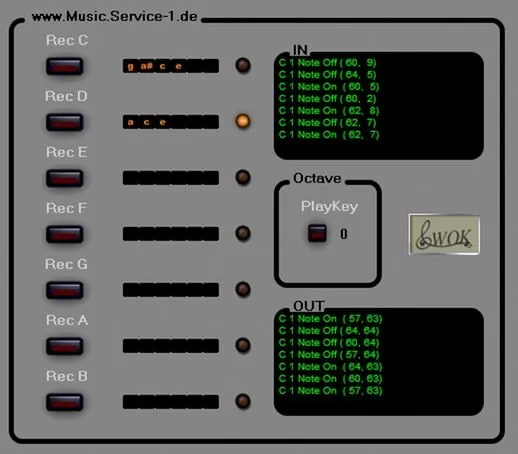The width and height of the screenshot is (518, 454).
Task: Click the empty Rec E note display
Action: 171,178
